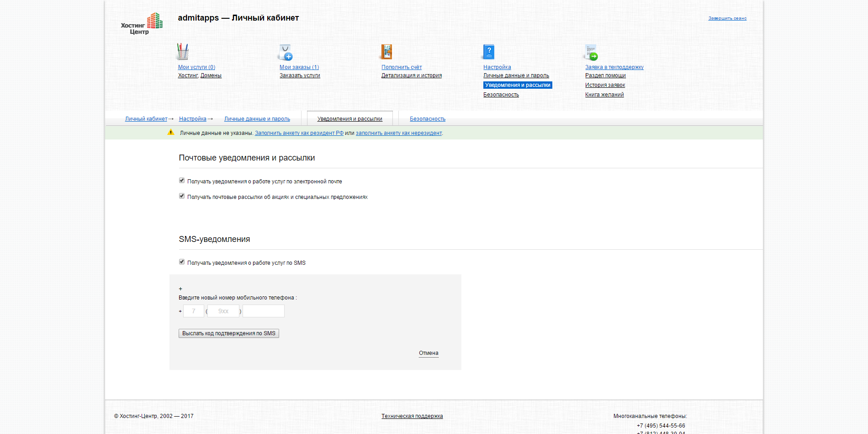
Task: Click the mobile phone number field
Action: pyautogui.click(x=264, y=311)
